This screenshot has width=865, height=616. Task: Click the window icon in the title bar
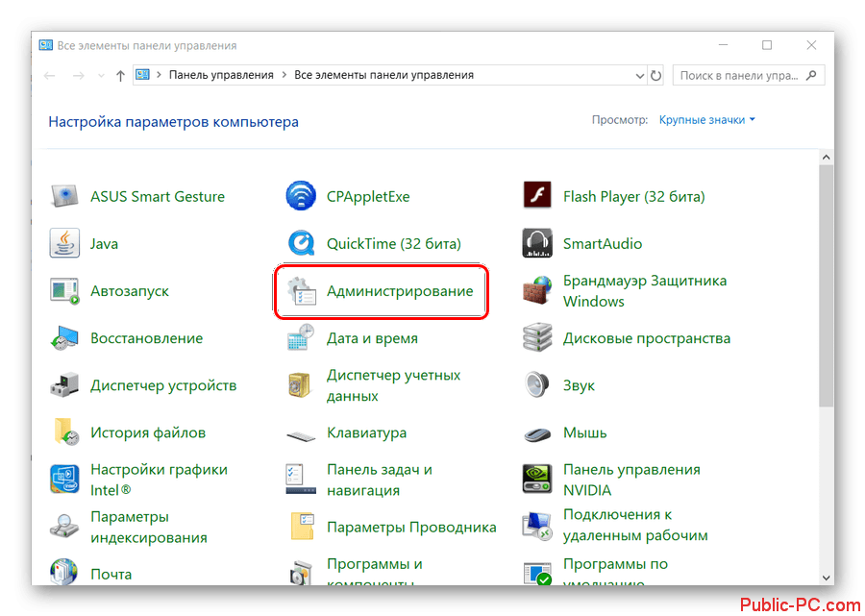coord(46,45)
